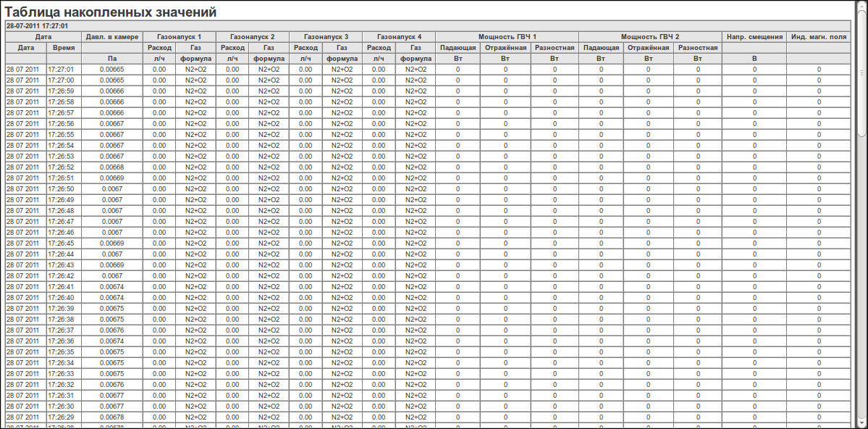
Task: Select the 'Газонапуск 1' column header
Action: (179, 36)
